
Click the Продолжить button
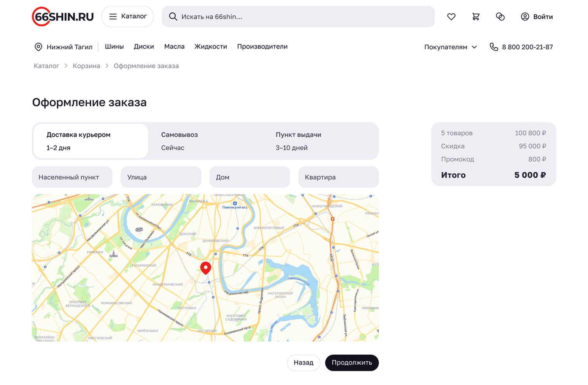coord(352,362)
